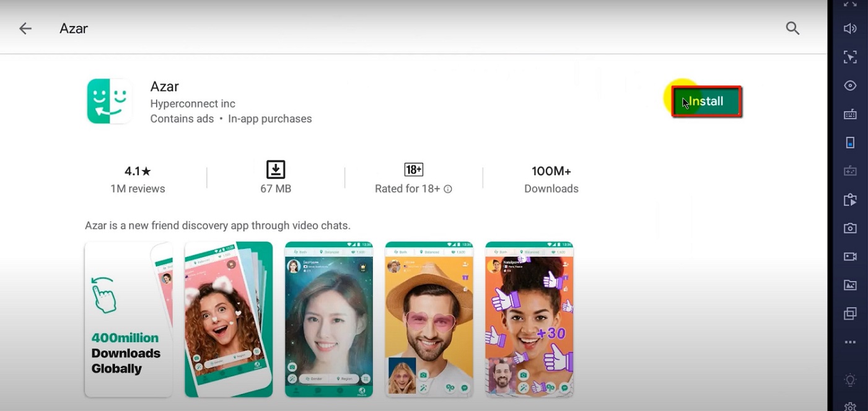
Task: Click the phone rotate icon in sidebar
Action: tap(850, 143)
